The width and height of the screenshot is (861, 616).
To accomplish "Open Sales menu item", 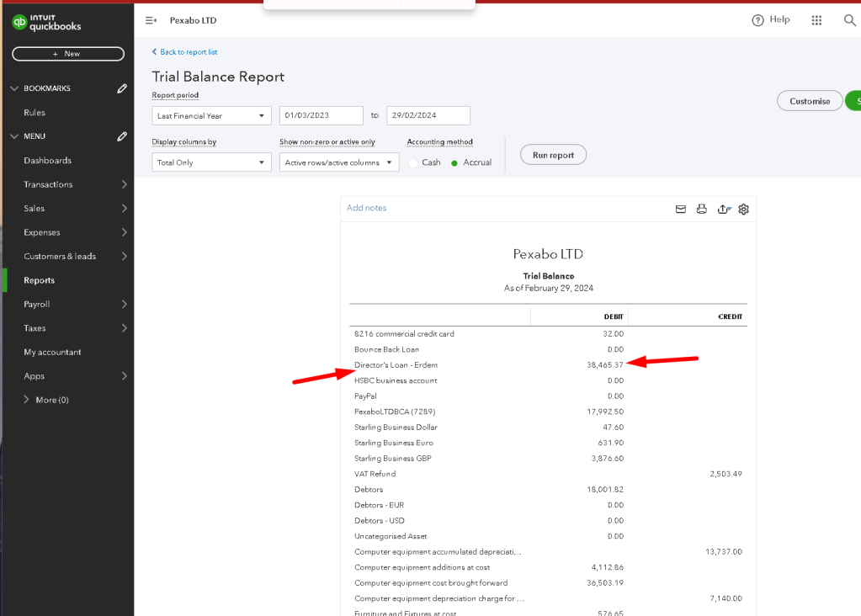I will (34, 209).
